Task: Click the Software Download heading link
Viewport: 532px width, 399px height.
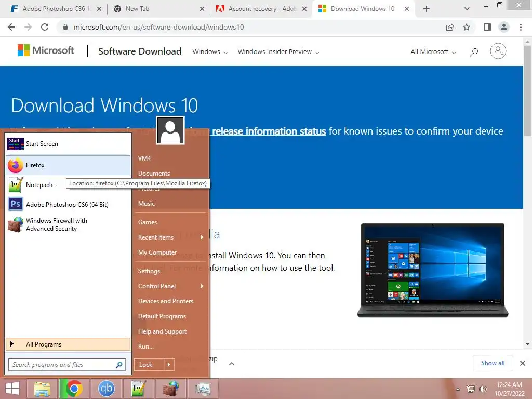Action: point(140,51)
